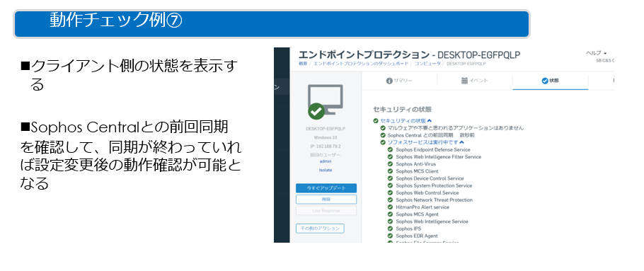Click the 動作チェック例⑦ slide title

(116, 20)
